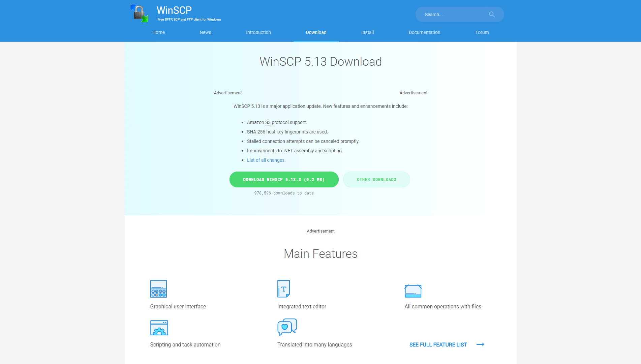The image size is (641, 364).
Task: Click the '978,596 downloads to date' text
Action: [284, 193]
